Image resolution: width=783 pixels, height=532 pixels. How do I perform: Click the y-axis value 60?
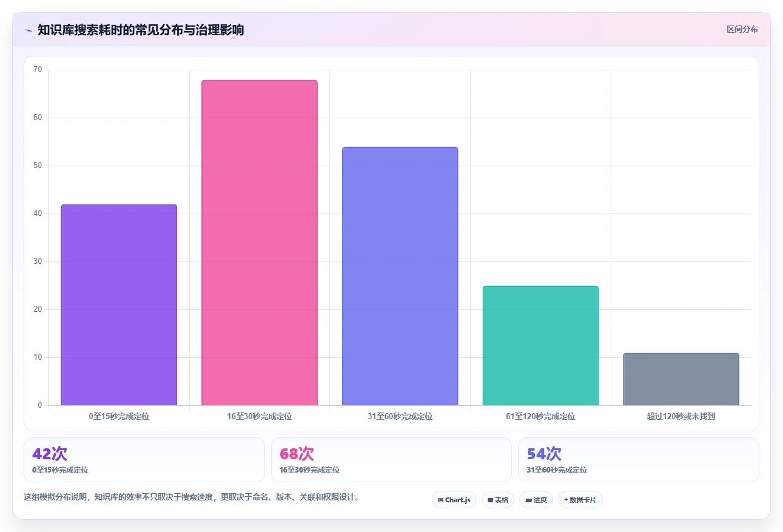tap(38, 118)
